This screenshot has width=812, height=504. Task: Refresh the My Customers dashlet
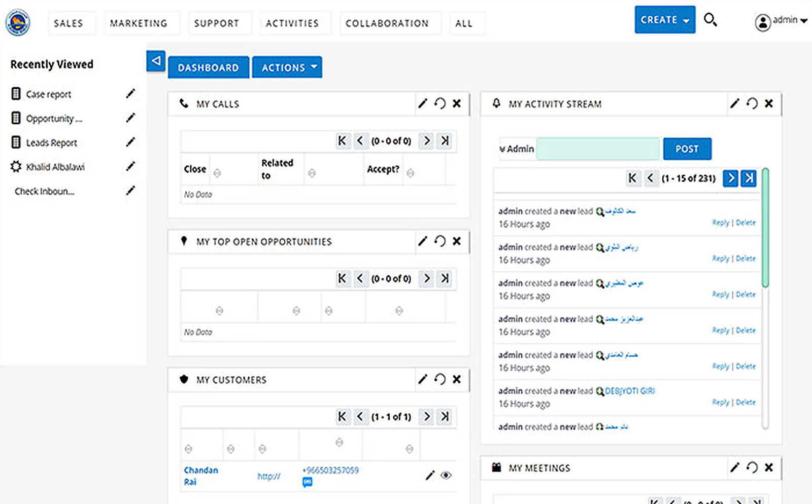pyautogui.click(x=440, y=379)
